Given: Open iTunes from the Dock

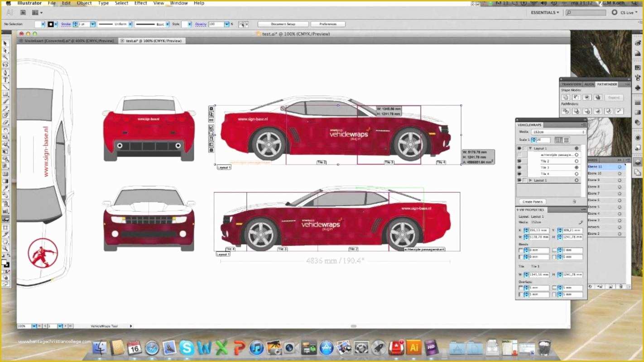Looking at the screenshot, I should 256,348.
